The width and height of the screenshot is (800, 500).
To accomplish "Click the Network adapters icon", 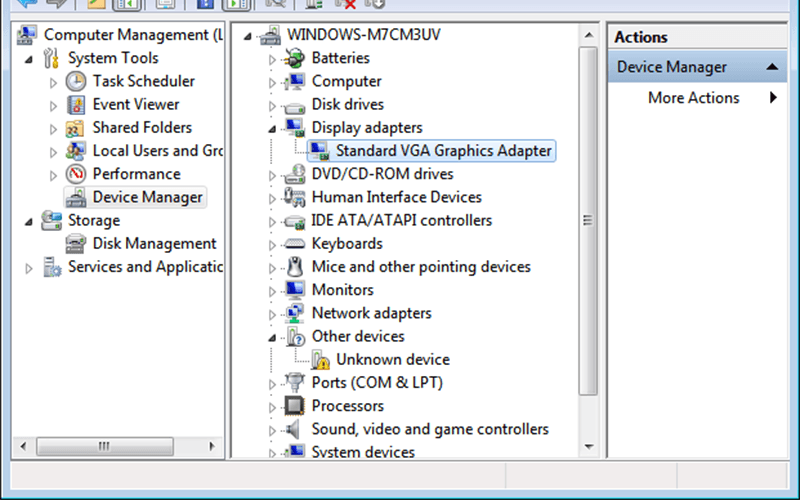I will coord(294,313).
